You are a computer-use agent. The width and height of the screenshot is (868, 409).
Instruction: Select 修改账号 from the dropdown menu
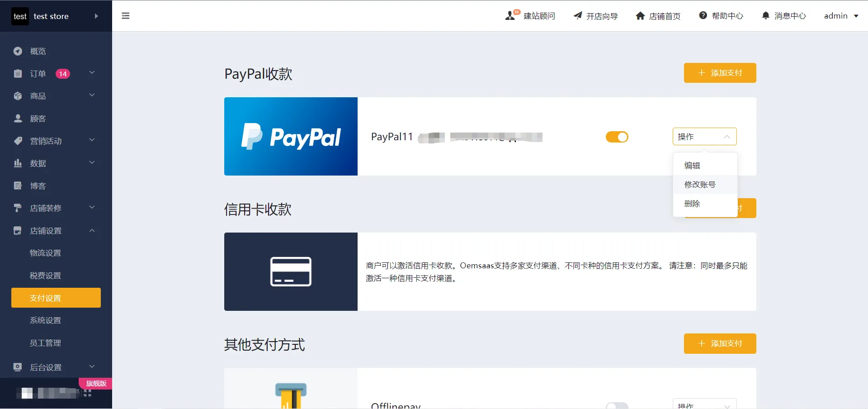coord(705,185)
